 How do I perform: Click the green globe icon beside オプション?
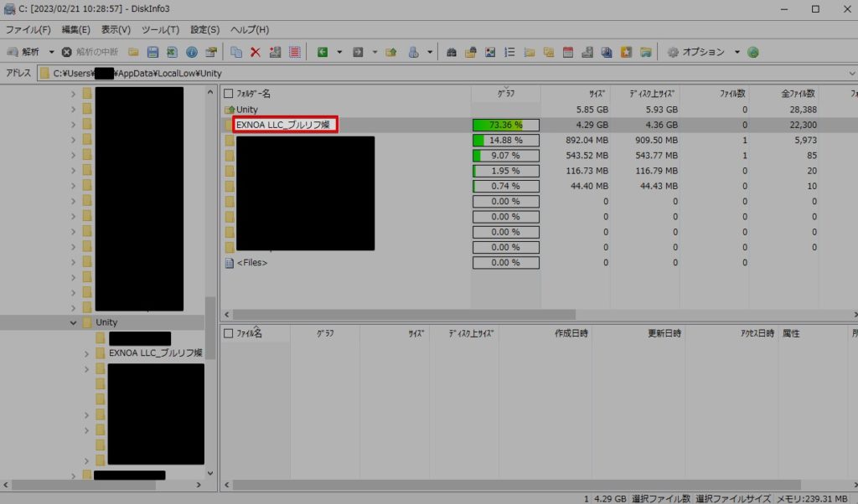point(753,52)
